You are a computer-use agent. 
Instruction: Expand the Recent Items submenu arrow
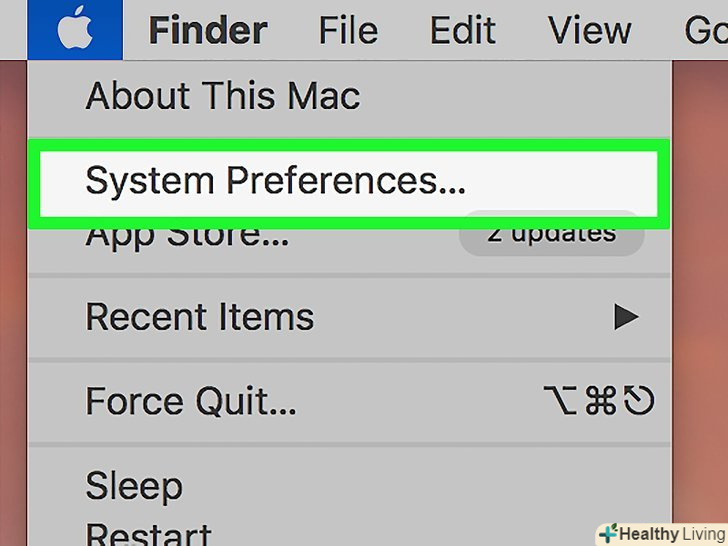625,317
